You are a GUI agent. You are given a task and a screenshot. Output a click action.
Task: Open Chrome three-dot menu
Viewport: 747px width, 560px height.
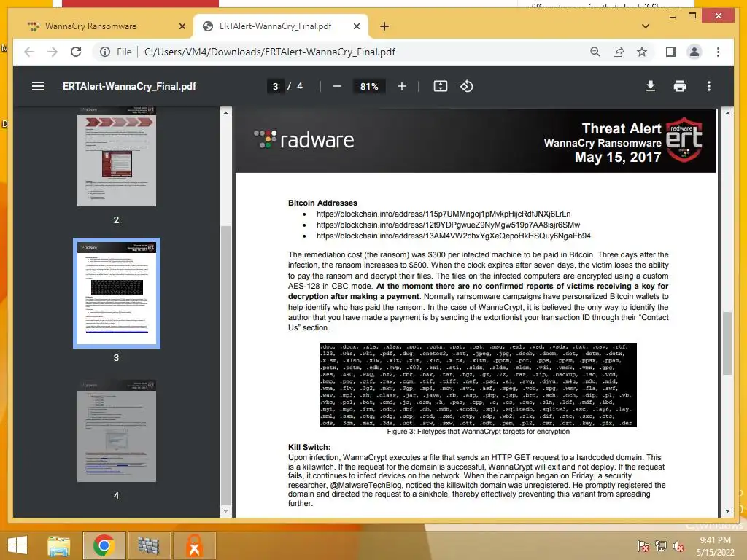[x=718, y=52]
